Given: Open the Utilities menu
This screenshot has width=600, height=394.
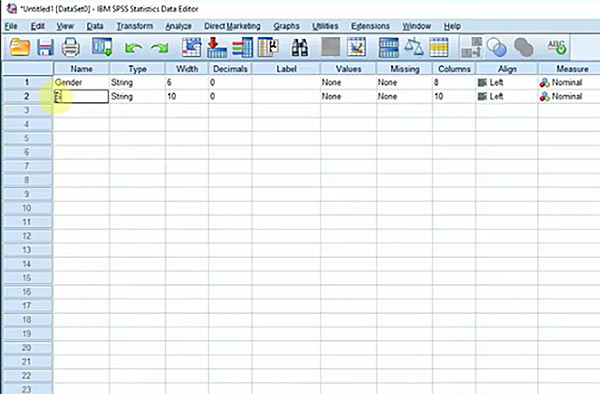Looking at the screenshot, I should 325,26.
